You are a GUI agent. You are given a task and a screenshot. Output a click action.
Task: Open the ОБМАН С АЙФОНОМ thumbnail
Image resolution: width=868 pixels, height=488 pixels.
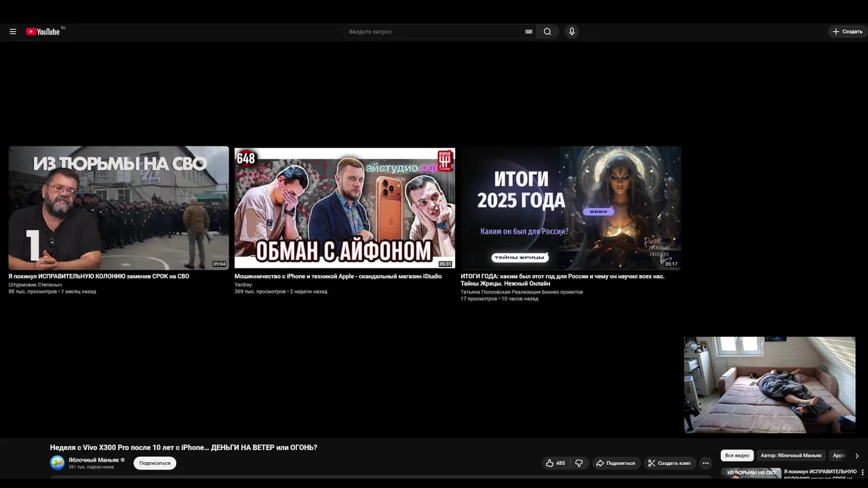pos(344,208)
